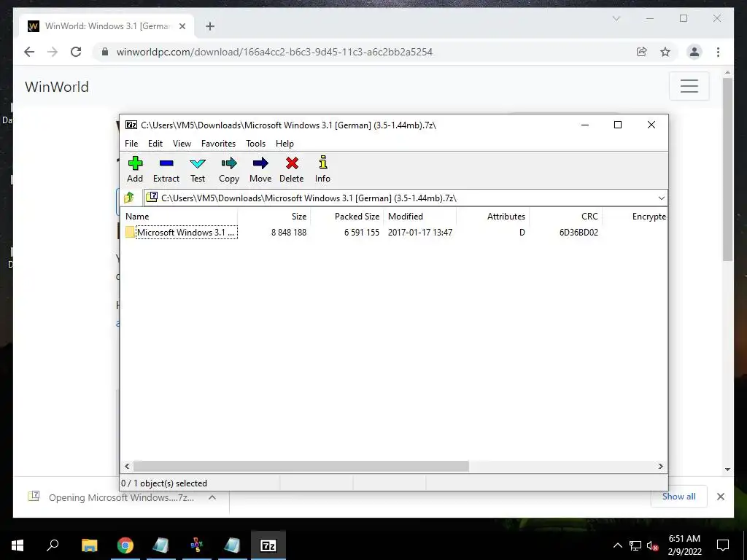Open File Explorer from the taskbar
This screenshot has height=560, width=747.
(x=89, y=545)
